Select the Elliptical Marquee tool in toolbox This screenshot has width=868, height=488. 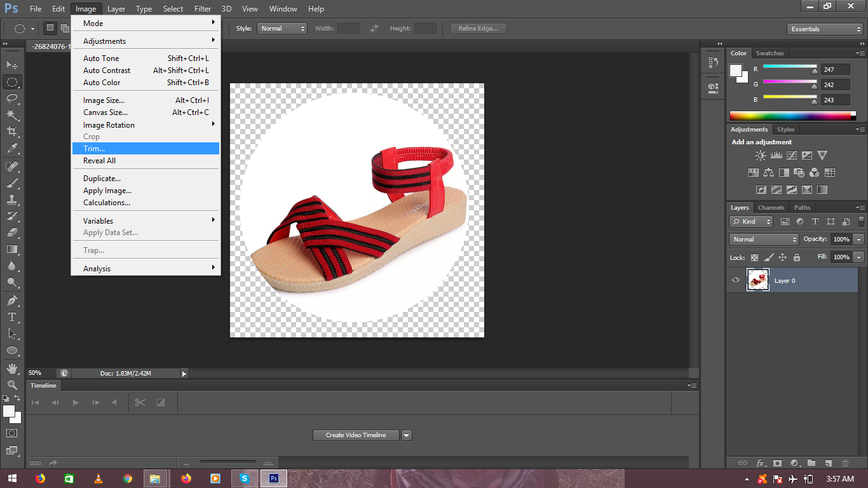pyautogui.click(x=12, y=82)
